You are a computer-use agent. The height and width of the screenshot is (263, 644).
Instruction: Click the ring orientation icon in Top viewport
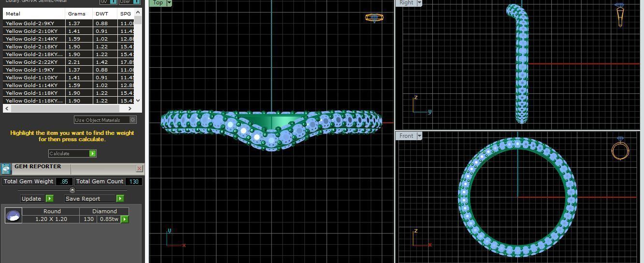[x=374, y=17]
